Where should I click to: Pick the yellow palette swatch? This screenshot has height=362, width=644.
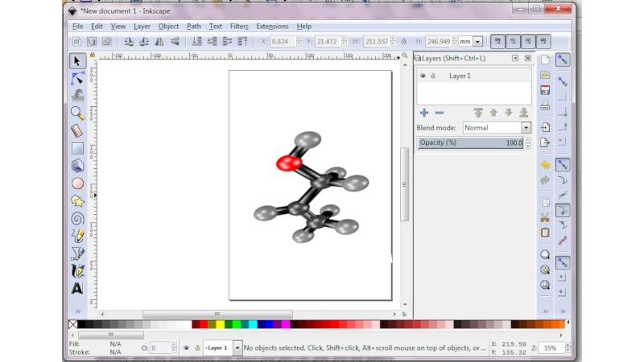pos(221,325)
